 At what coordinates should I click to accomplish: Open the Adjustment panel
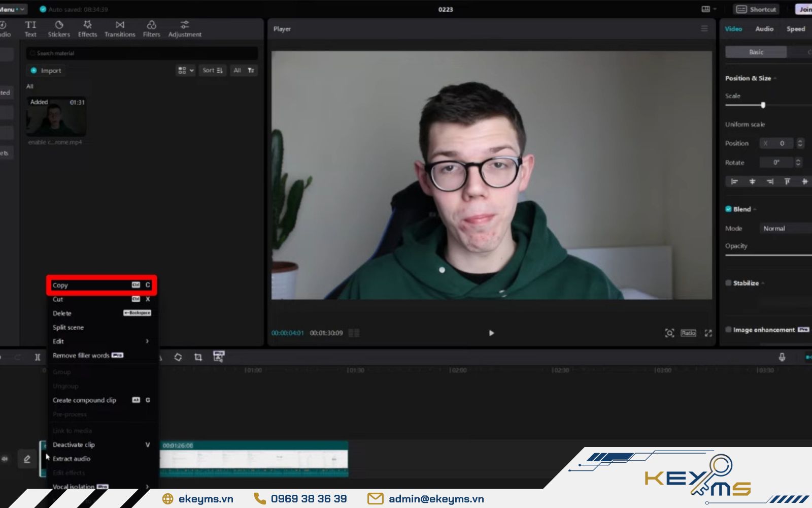[185, 29]
